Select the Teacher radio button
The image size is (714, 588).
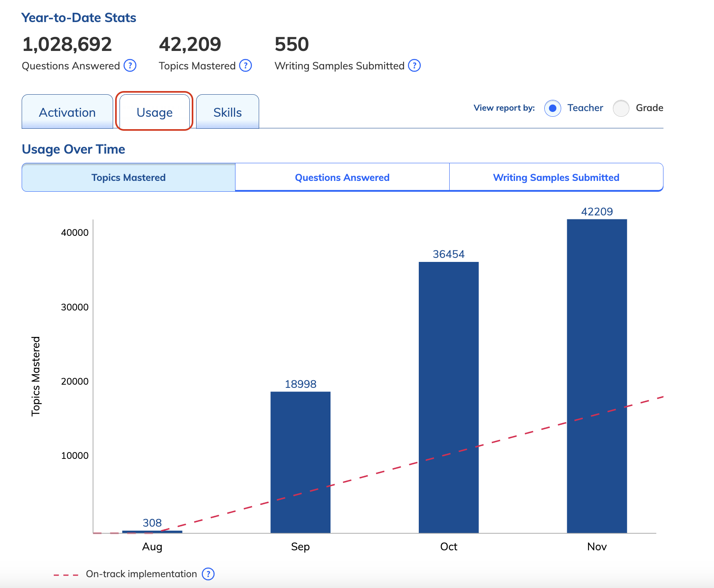click(x=553, y=108)
